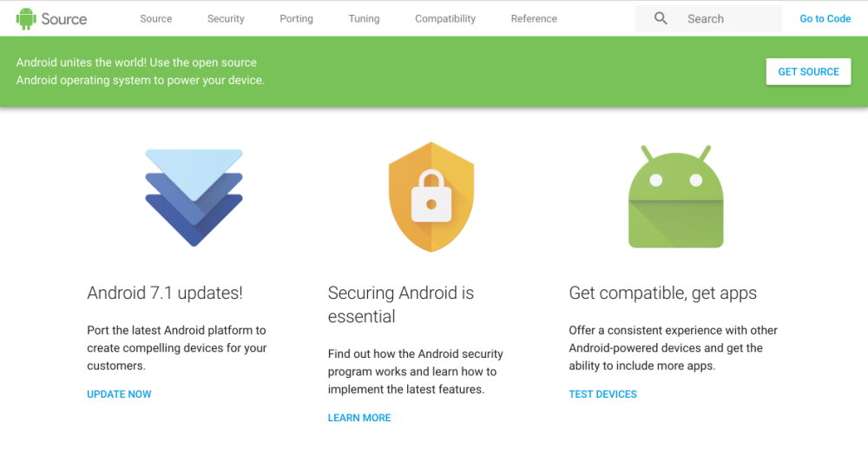Click the security shield padlock illustration
The height and width of the screenshot is (456, 868).
click(x=431, y=197)
